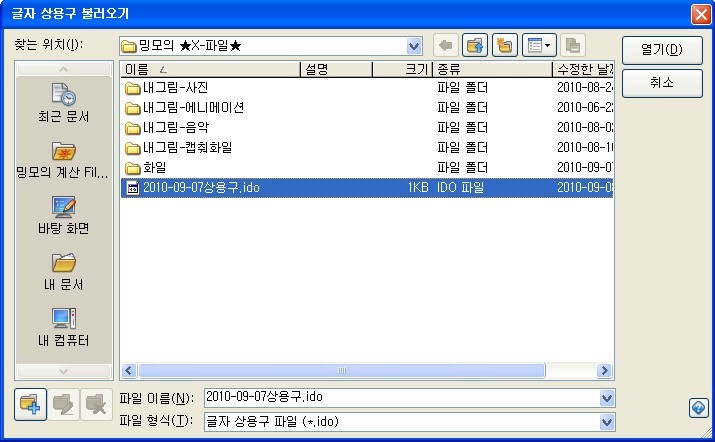Image resolution: width=715 pixels, height=442 pixels.
Task: Select the 내그림-캡춰화일 folder
Action: point(187,147)
